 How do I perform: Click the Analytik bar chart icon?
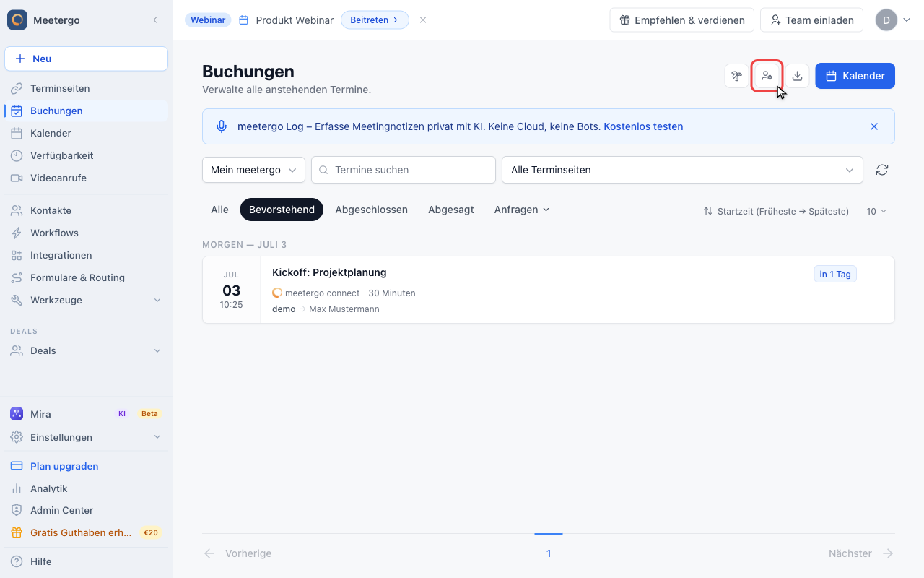point(17,488)
